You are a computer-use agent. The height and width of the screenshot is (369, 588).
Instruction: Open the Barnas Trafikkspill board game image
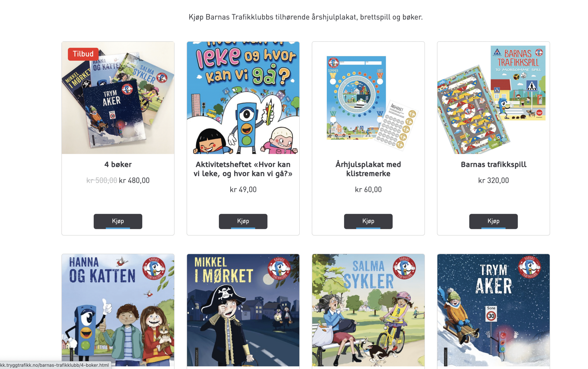(493, 98)
